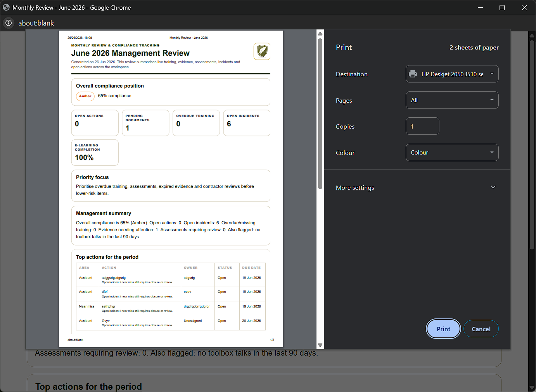The width and height of the screenshot is (536, 392).
Task: Click the site information icon beside about:blank
Action: pos(9,23)
